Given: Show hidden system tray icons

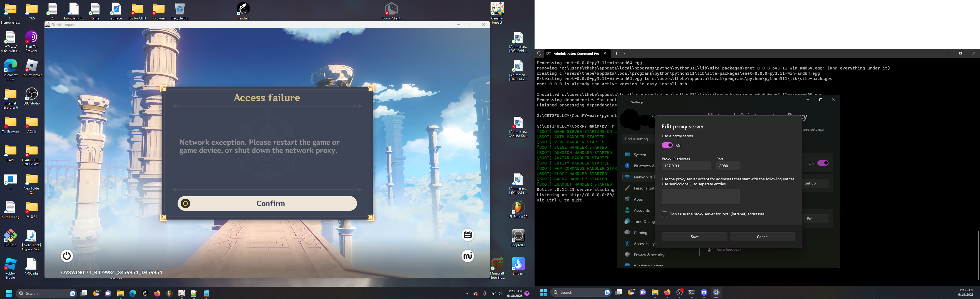Looking at the screenshot, I should pyautogui.click(x=467, y=293).
